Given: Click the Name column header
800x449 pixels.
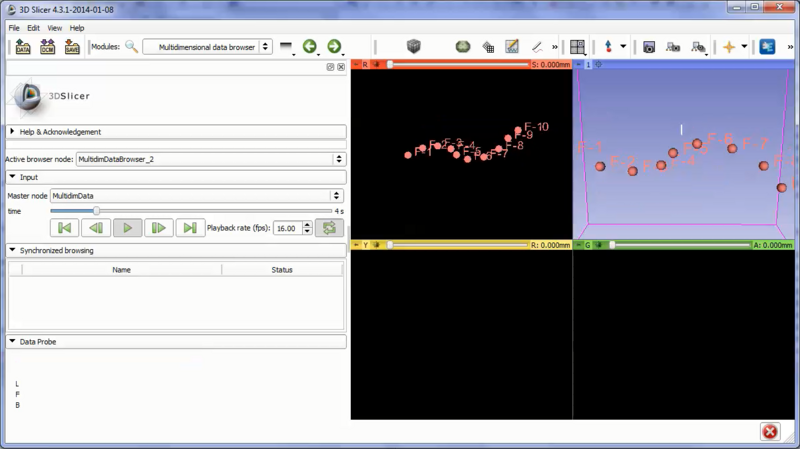Looking at the screenshot, I should click(121, 270).
